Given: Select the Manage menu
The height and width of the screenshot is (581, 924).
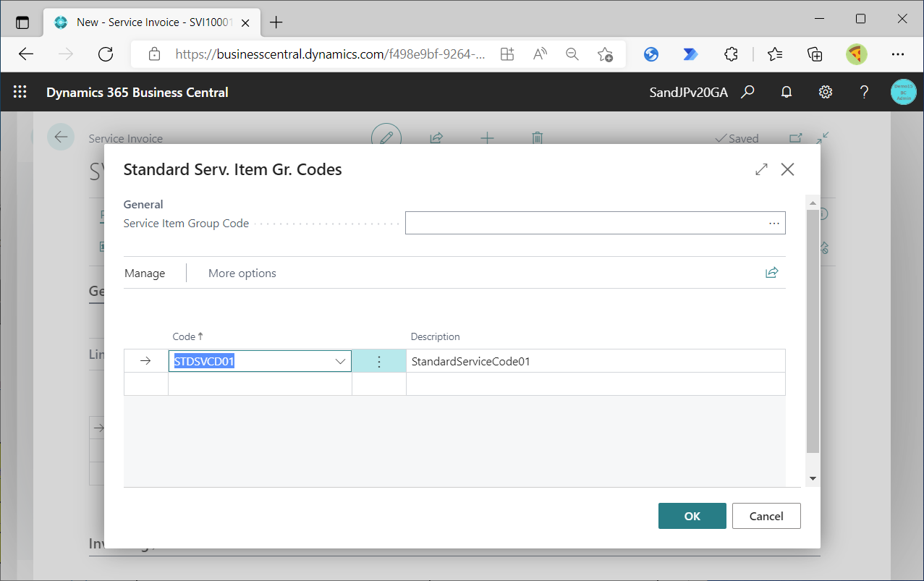Looking at the screenshot, I should [144, 273].
